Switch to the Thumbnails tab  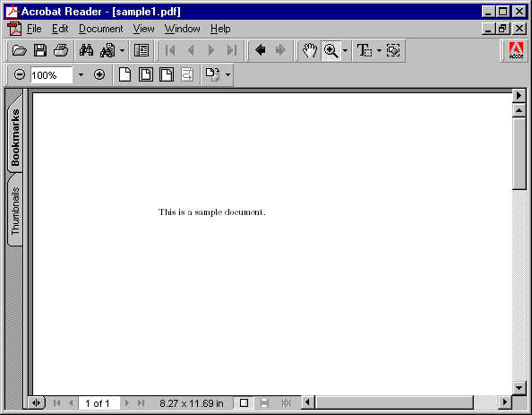[15, 211]
